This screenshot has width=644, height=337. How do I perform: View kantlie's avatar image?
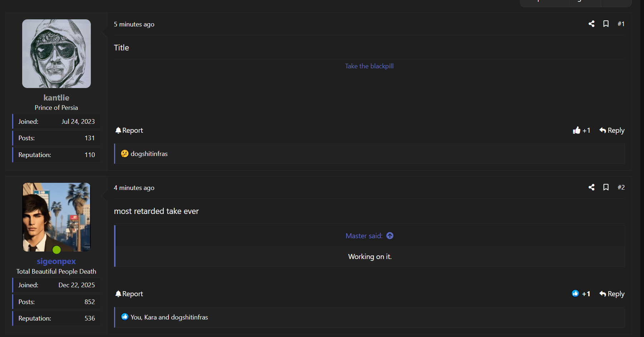pyautogui.click(x=56, y=54)
